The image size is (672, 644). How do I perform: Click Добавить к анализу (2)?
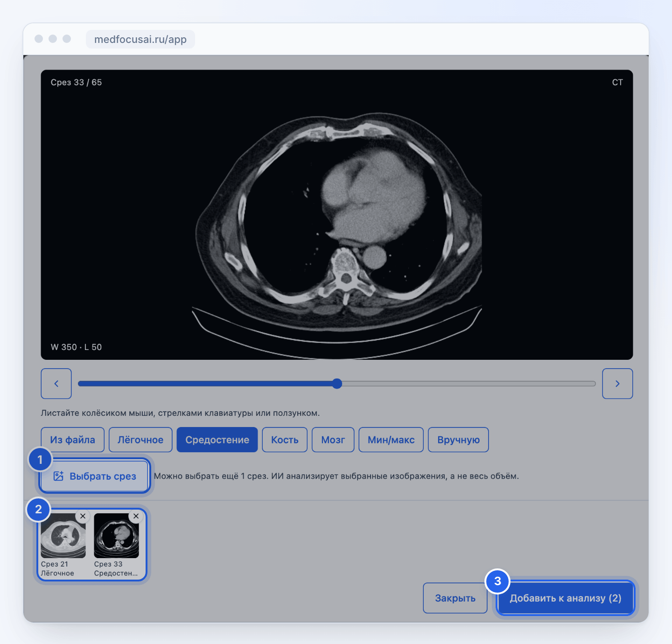point(565,598)
